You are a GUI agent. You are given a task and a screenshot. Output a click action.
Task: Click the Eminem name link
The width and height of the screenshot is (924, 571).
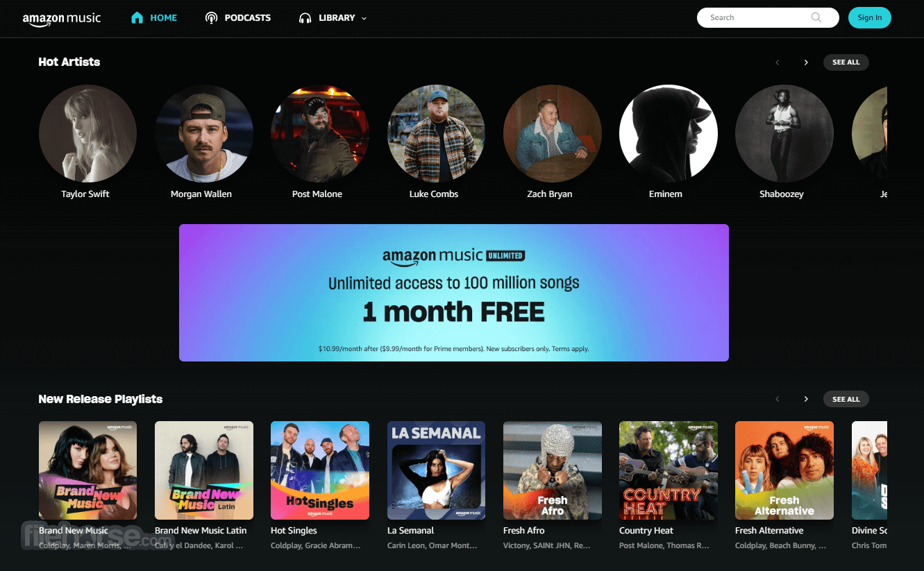[x=666, y=194]
